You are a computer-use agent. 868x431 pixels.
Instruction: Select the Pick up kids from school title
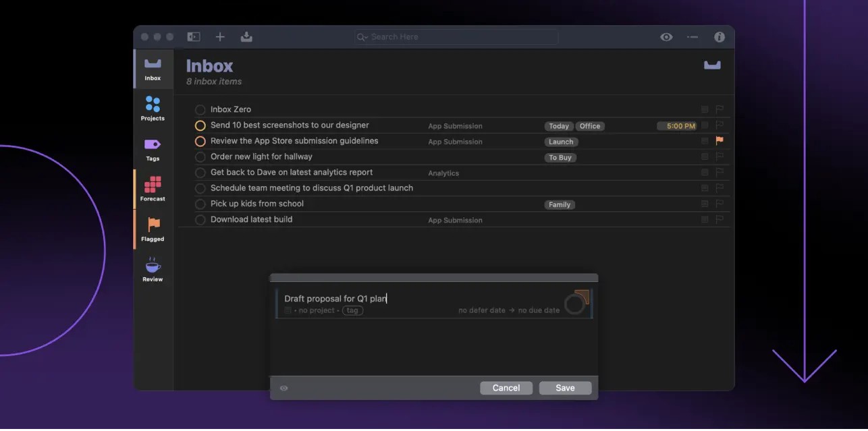click(257, 204)
